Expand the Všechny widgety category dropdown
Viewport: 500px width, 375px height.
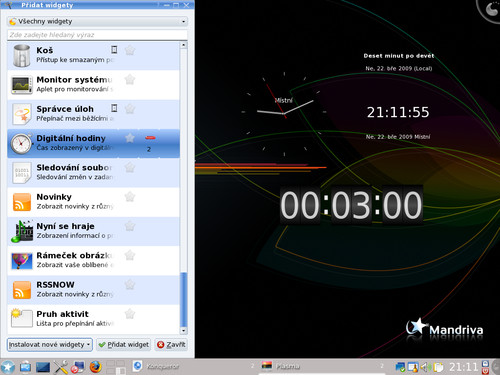97,21
